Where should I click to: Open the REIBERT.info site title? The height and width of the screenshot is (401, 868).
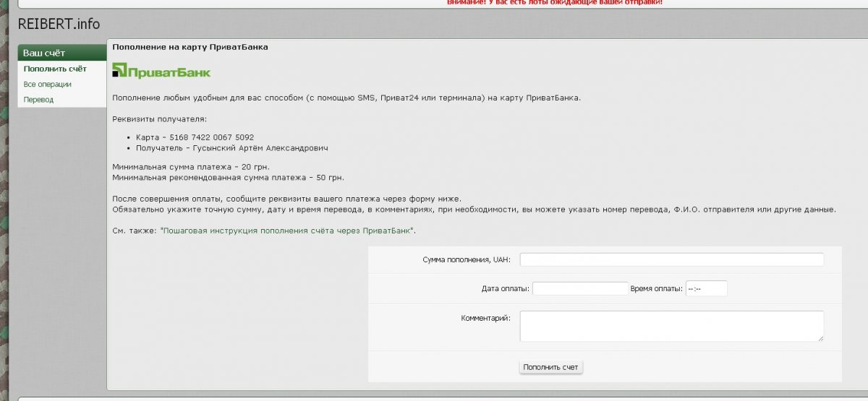tap(59, 25)
